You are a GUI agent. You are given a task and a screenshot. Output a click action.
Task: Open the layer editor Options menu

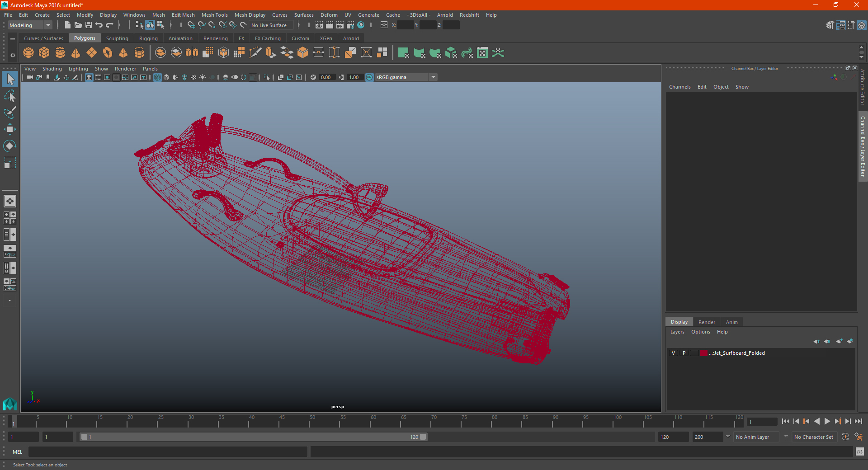701,332
